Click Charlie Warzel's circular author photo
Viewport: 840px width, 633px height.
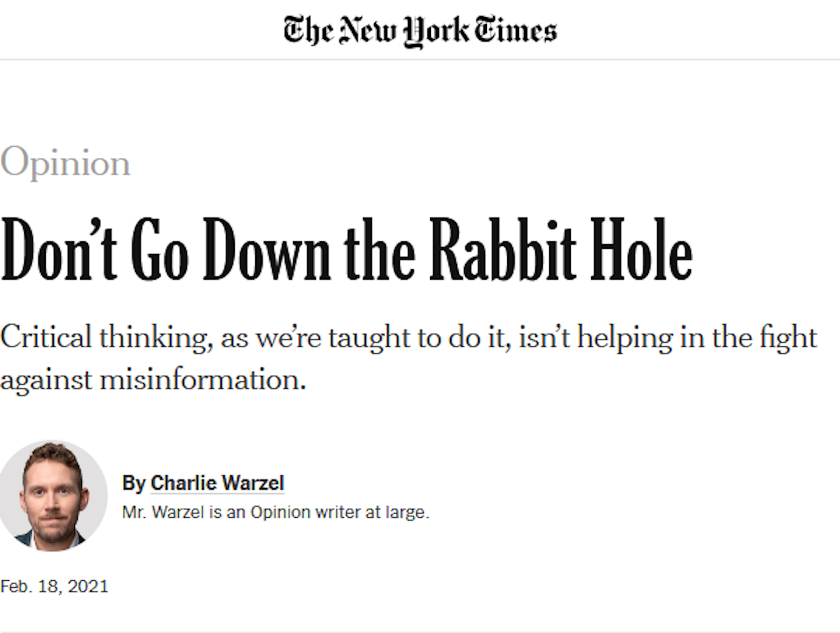click(53, 496)
